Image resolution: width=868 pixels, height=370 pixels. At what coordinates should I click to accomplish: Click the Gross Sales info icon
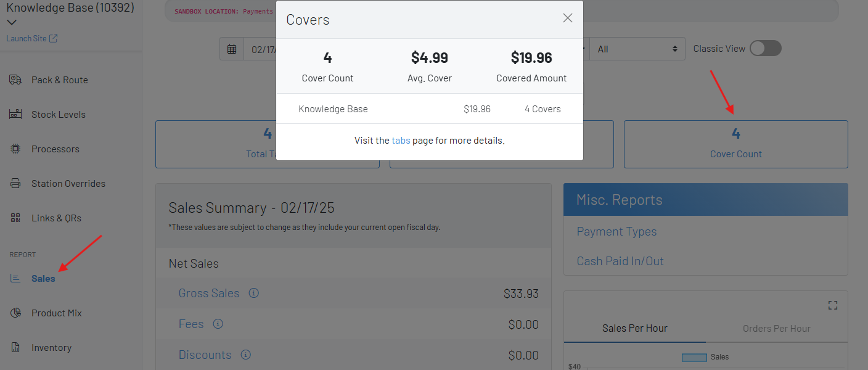coord(253,294)
